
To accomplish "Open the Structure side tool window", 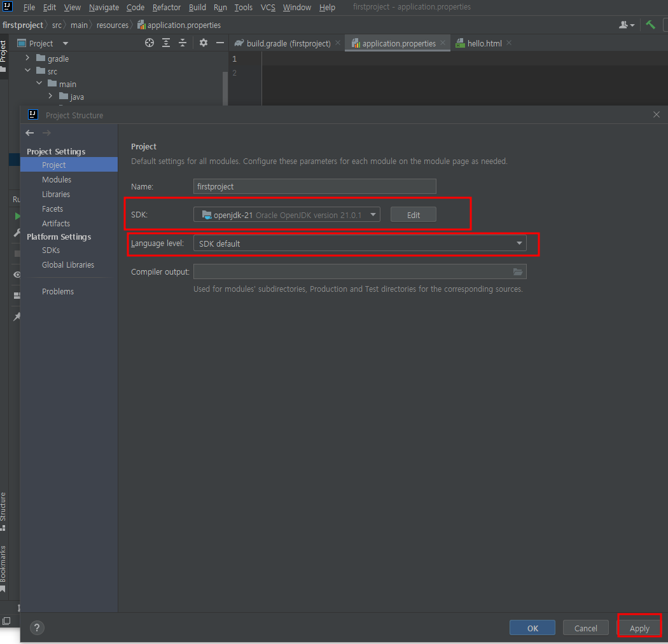I will pyautogui.click(x=3, y=511).
